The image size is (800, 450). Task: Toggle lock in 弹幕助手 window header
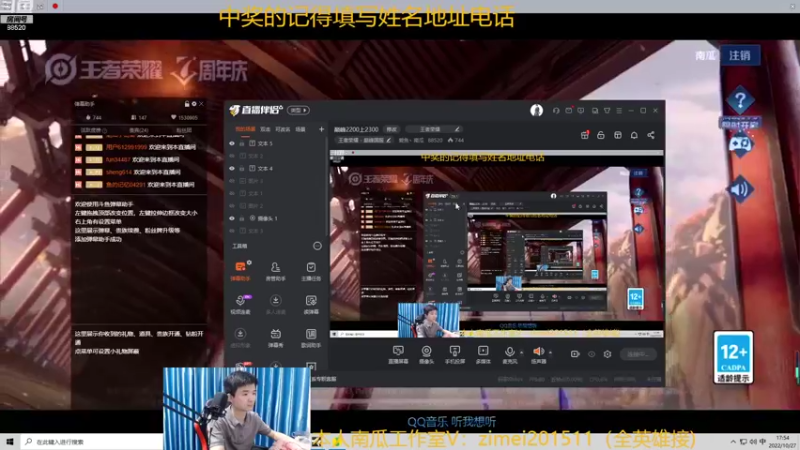click(187, 104)
